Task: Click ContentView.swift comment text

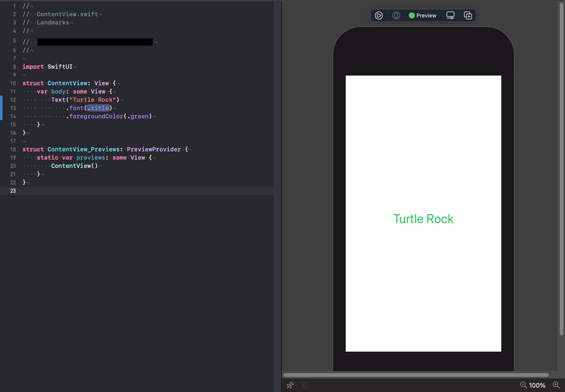Action: [67, 14]
